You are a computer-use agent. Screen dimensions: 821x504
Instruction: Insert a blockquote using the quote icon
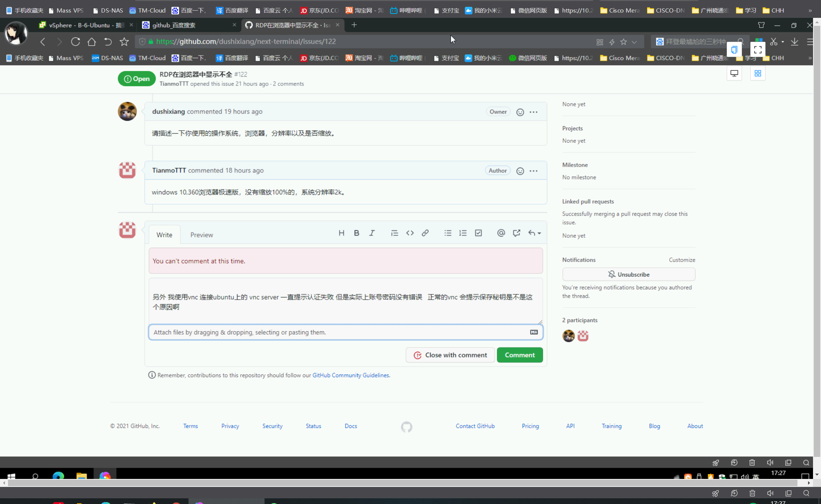tap(395, 233)
